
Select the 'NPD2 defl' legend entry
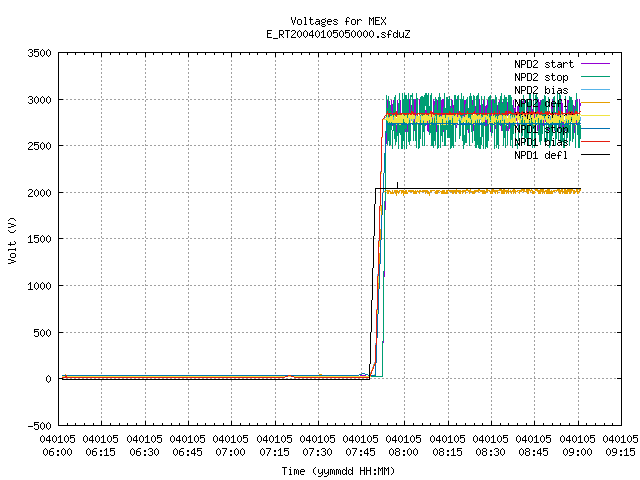click(541, 103)
